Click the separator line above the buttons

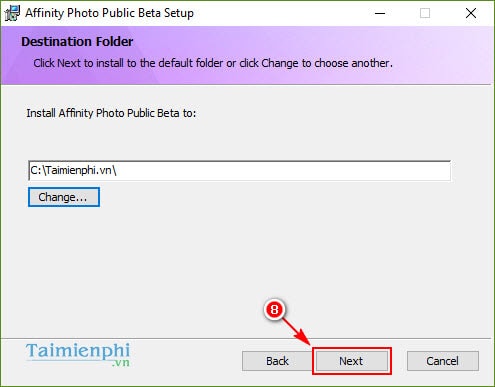pos(246,339)
